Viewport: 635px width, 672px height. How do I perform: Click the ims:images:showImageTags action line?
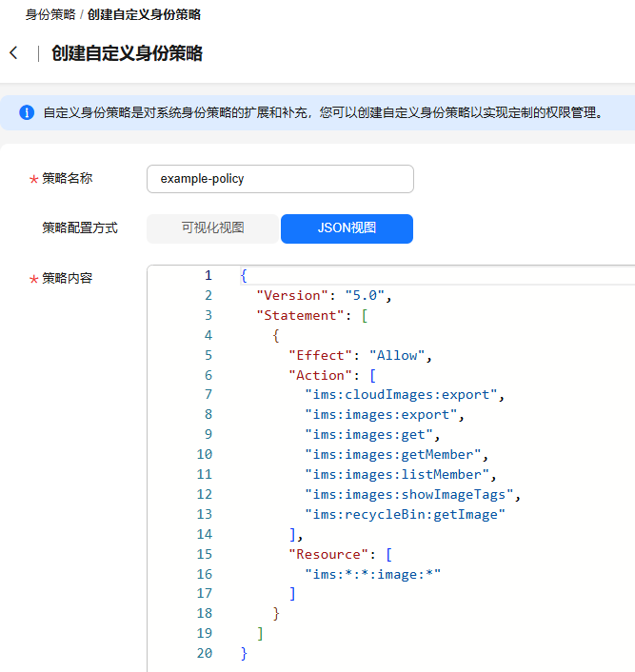(411, 494)
